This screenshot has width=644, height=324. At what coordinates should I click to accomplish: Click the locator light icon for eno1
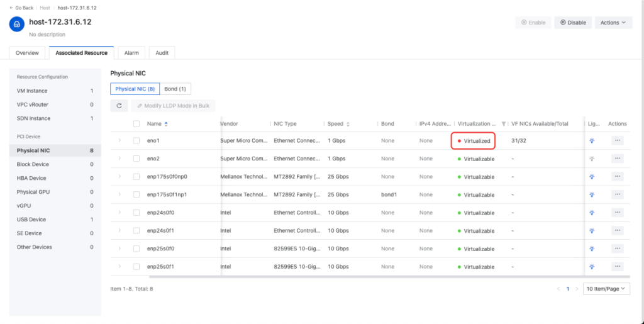coord(591,141)
